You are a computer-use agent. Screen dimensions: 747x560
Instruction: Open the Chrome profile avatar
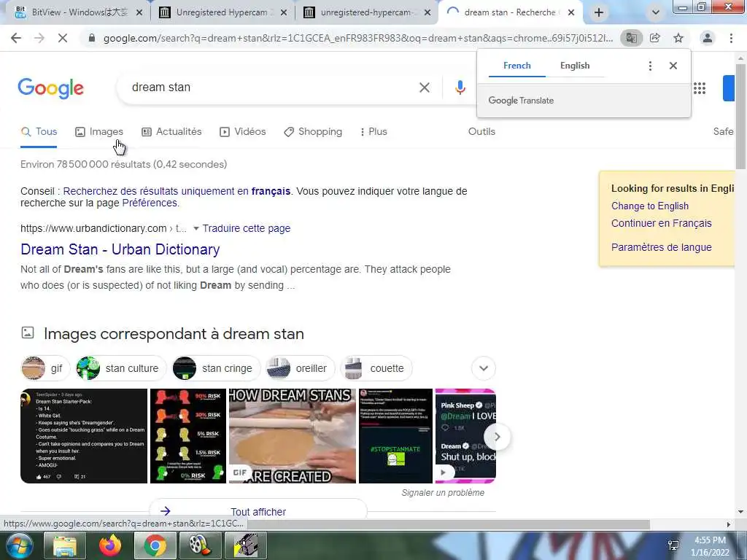pos(708,38)
